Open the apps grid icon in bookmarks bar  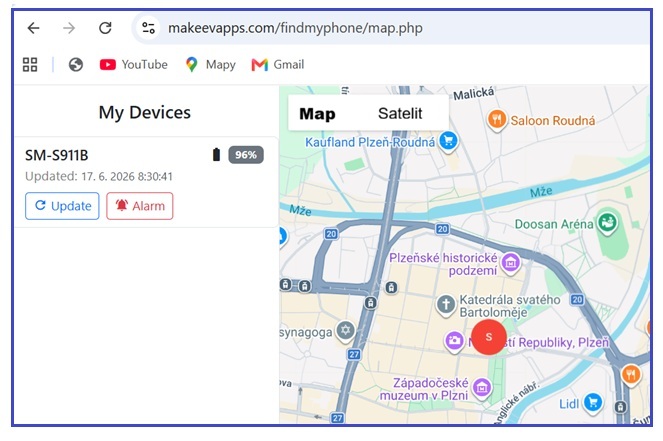click(x=30, y=65)
